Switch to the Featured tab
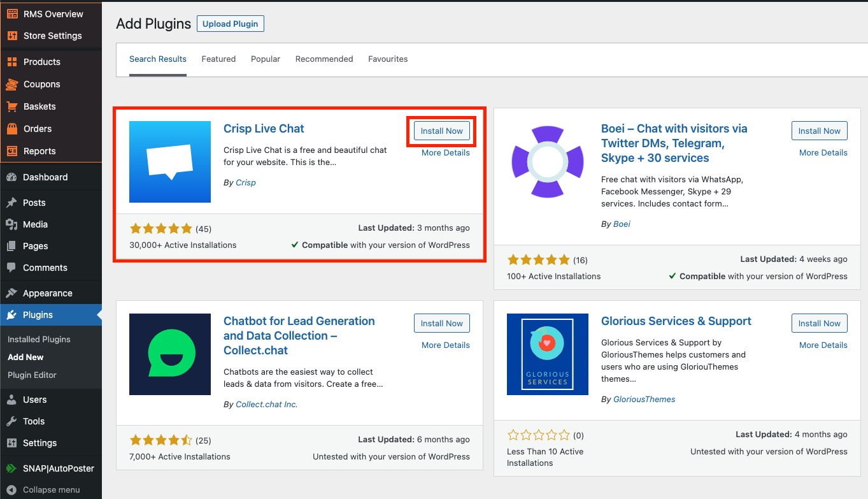This screenshot has height=499, width=868. point(218,59)
